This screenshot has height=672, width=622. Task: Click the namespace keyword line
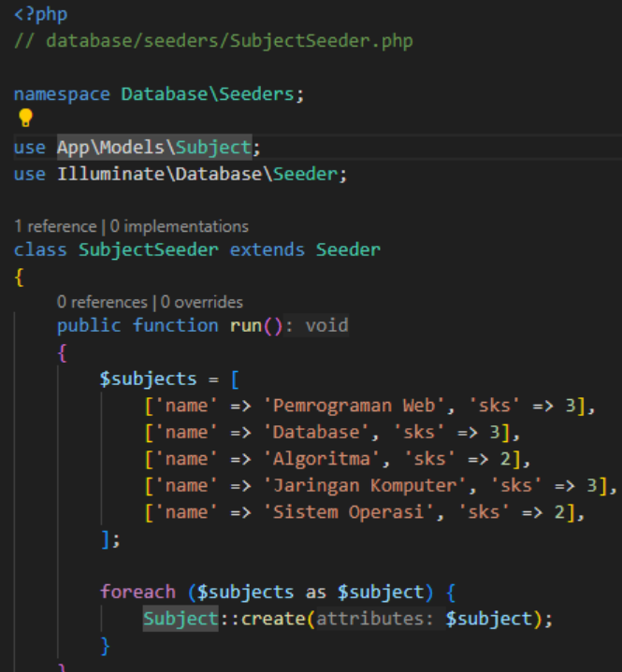[62, 94]
